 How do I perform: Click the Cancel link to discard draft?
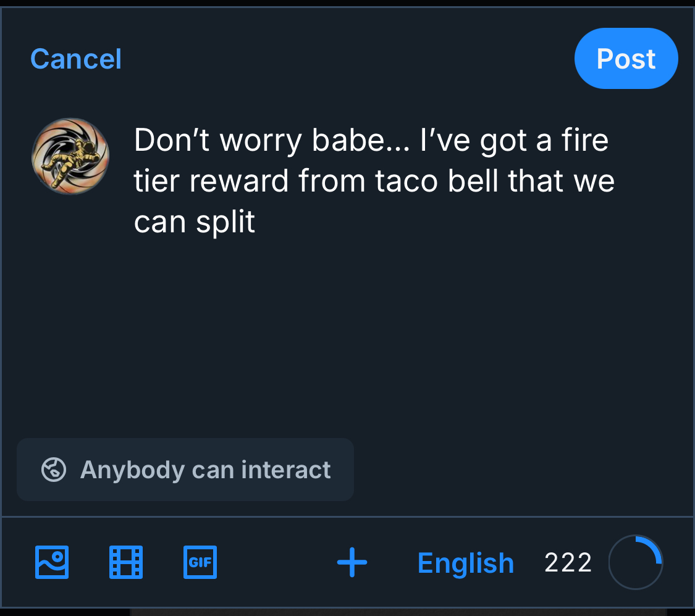[75, 59]
